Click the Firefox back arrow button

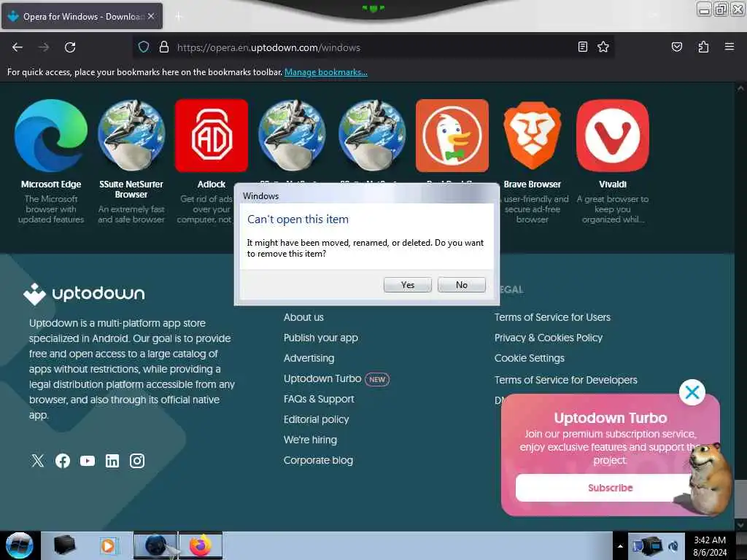18,47
